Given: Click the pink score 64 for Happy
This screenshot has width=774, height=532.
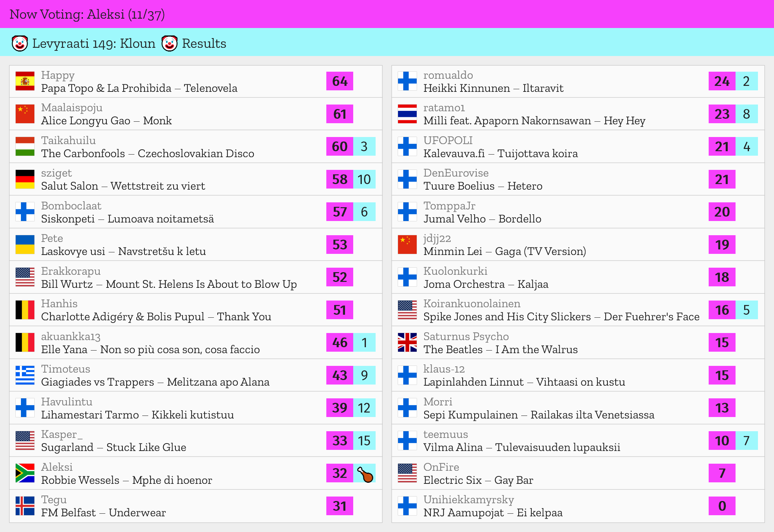Looking at the screenshot, I should (339, 81).
